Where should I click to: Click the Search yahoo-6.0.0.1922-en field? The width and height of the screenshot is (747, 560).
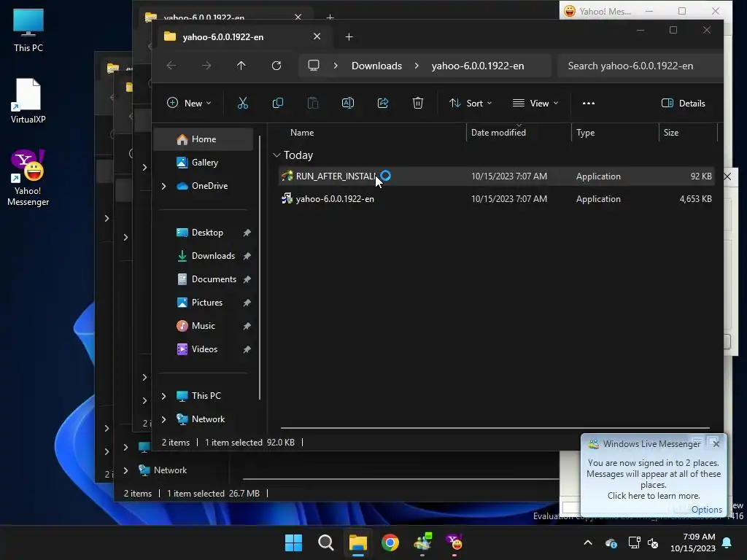pos(640,66)
